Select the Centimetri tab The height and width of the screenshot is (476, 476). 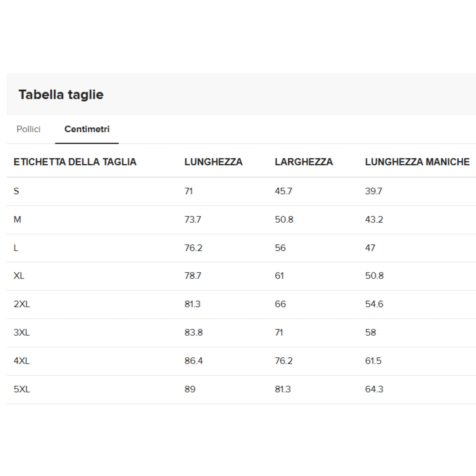coord(87,129)
